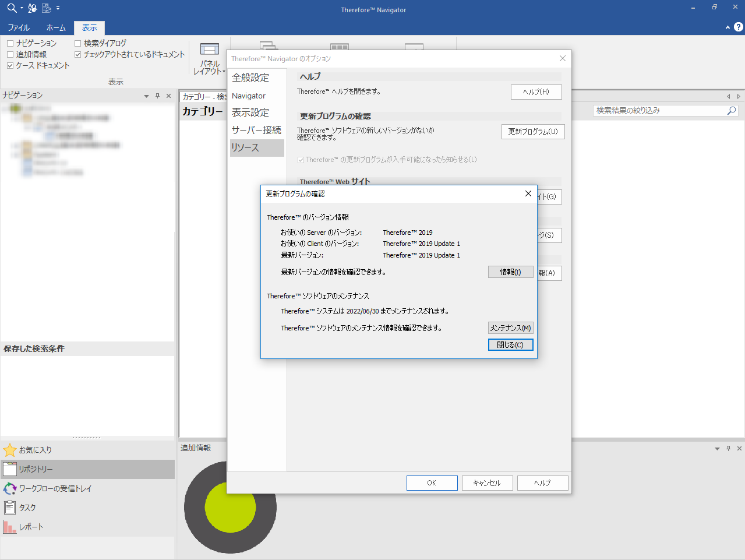The image size is (745, 560).
Task: Close the 更新プログラムの確認 dialog with X
Action: 528,193
